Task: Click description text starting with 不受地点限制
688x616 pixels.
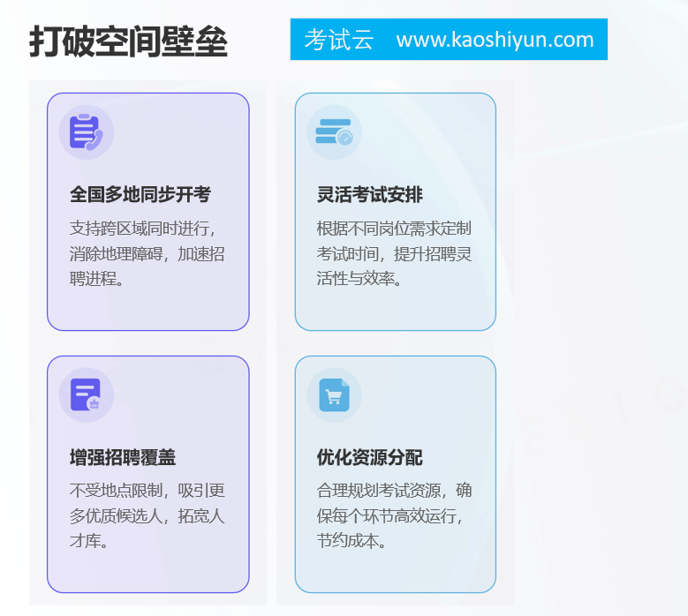Action: pyautogui.click(x=147, y=515)
